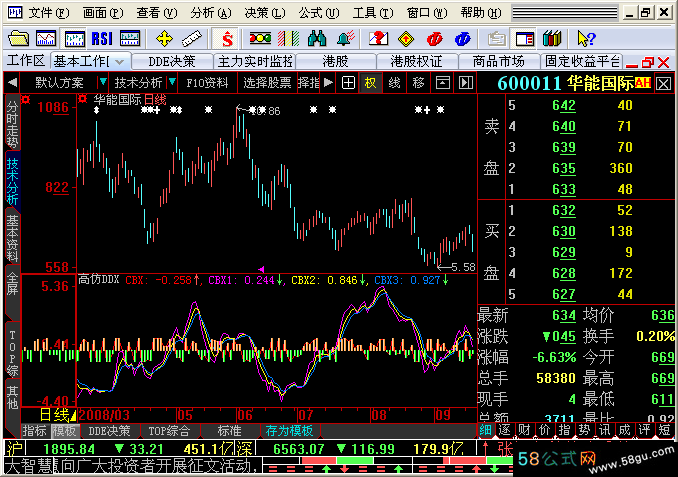Click the help pointer question mark icon
Screen dimensions: 678x477
(x=586, y=39)
